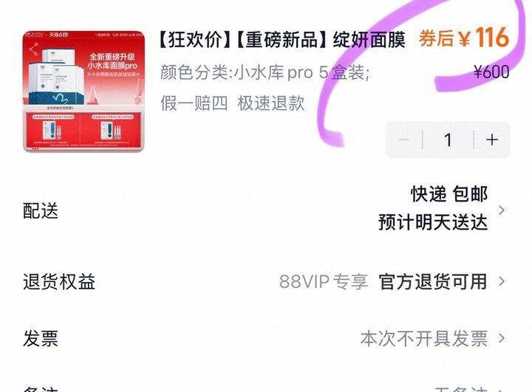The image size is (532, 392).
Task: Tap the 极速退款 service label
Action: (270, 103)
